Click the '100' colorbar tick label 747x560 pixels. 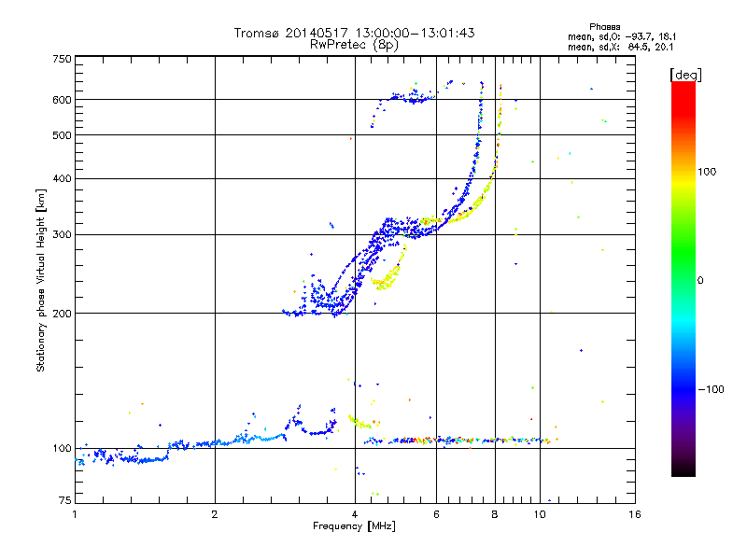click(x=707, y=172)
